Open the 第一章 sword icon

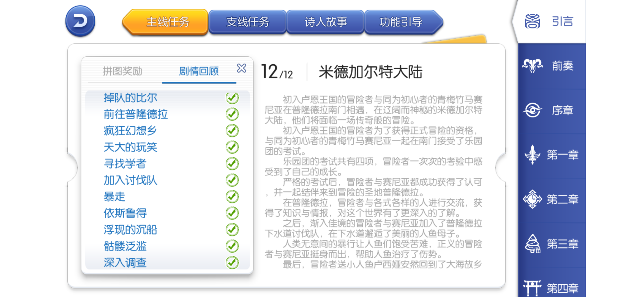pos(532,155)
